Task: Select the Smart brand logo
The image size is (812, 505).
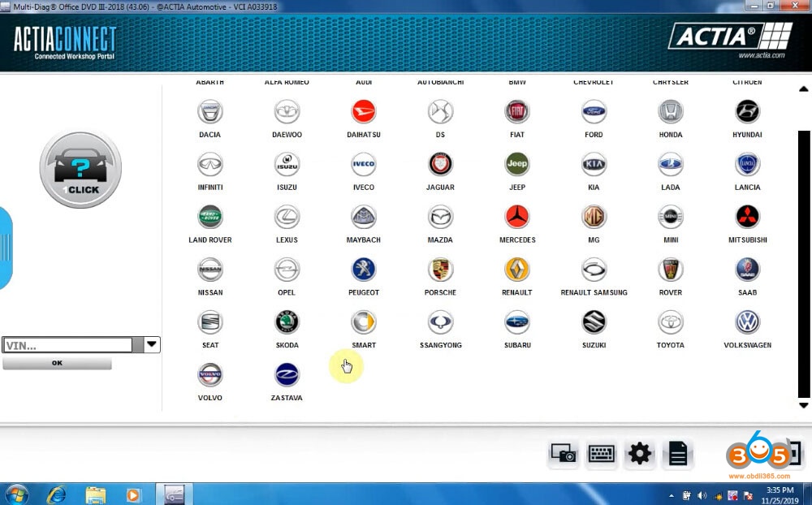Action: [364, 322]
